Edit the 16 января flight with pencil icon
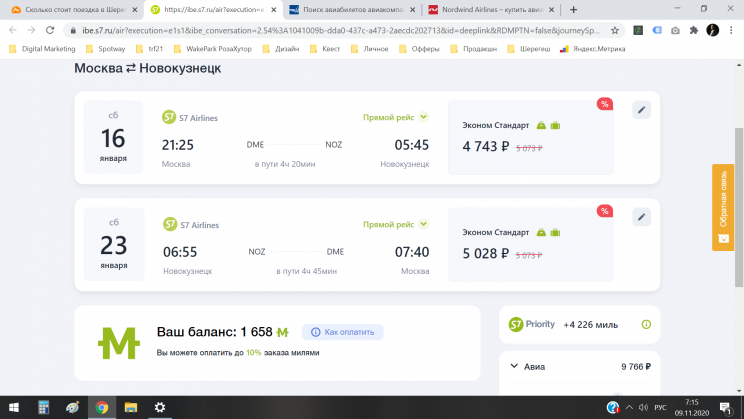744x419 pixels. coord(641,110)
